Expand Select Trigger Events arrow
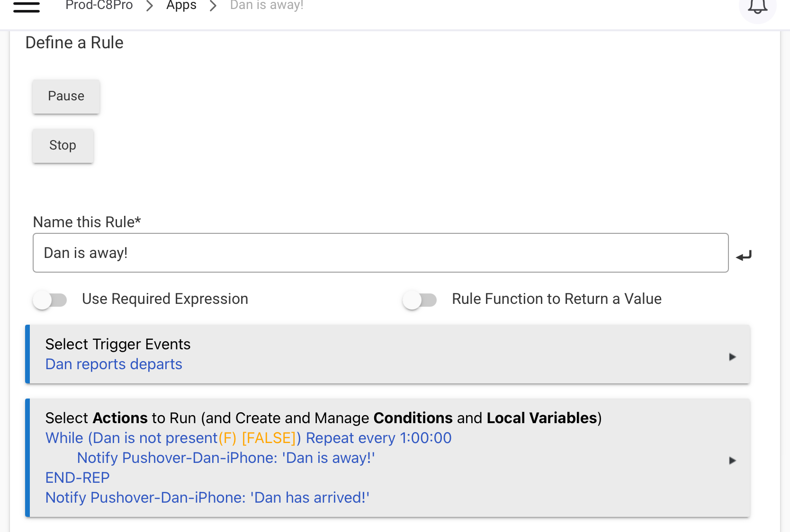This screenshot has height=532, width=790. (x=732, y=356)
